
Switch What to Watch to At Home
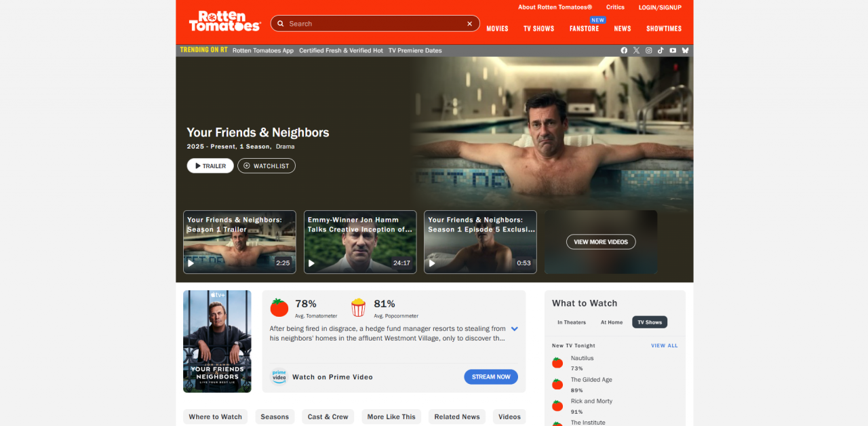612,322
